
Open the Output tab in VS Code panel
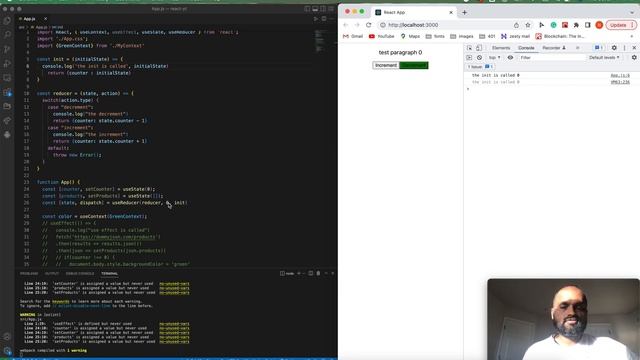click(x=52, y=273)
